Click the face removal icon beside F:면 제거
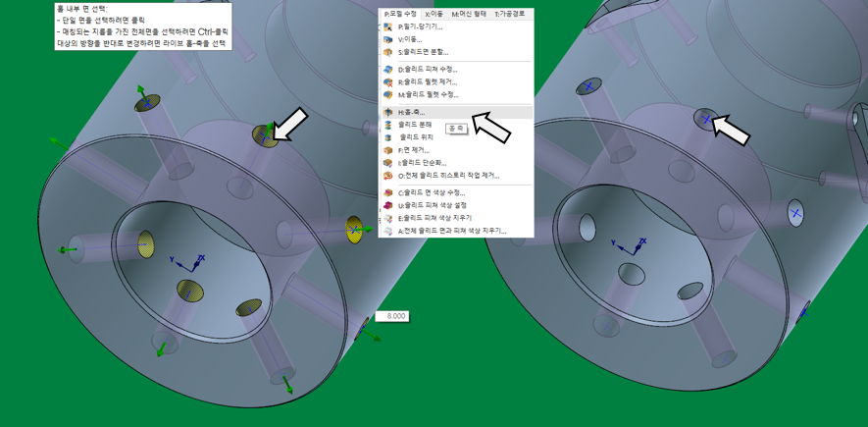Image resolution: width=868 pixels, height=427 pixels. [388, 150]
